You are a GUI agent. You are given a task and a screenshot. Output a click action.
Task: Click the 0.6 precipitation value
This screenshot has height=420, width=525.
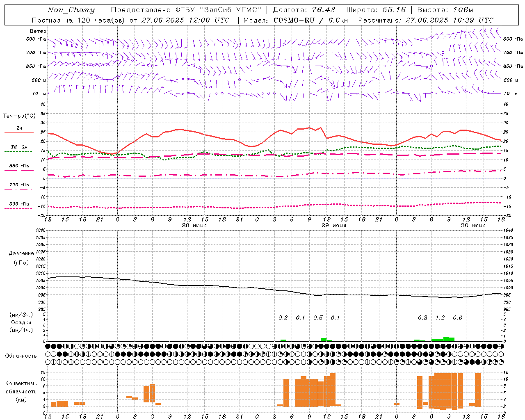pyautogui.click(x=457, y=318)
